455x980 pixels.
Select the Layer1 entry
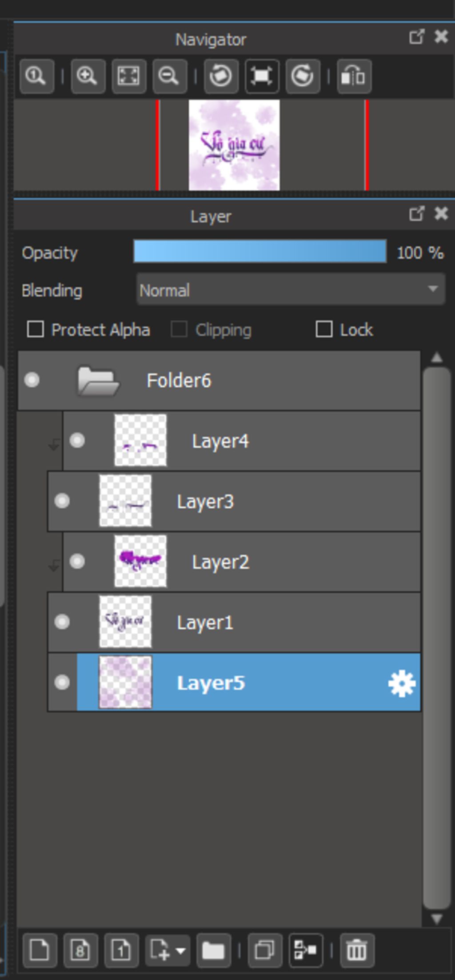234,622
